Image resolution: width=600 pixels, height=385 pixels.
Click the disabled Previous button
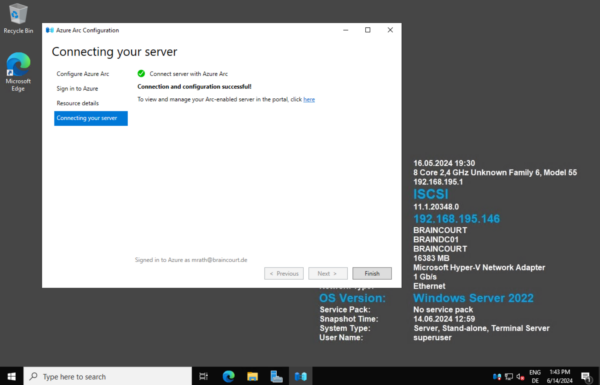click(284, 274)
